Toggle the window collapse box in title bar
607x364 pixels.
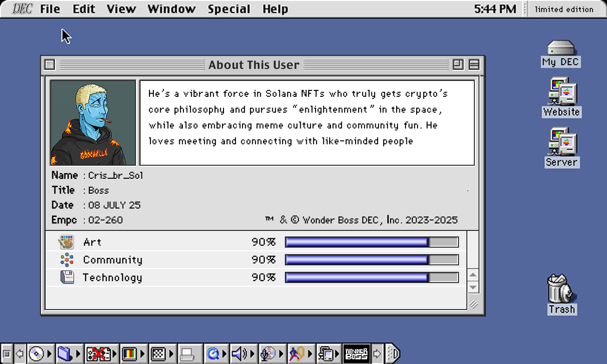pyautogui.click(x=474, y=65)
